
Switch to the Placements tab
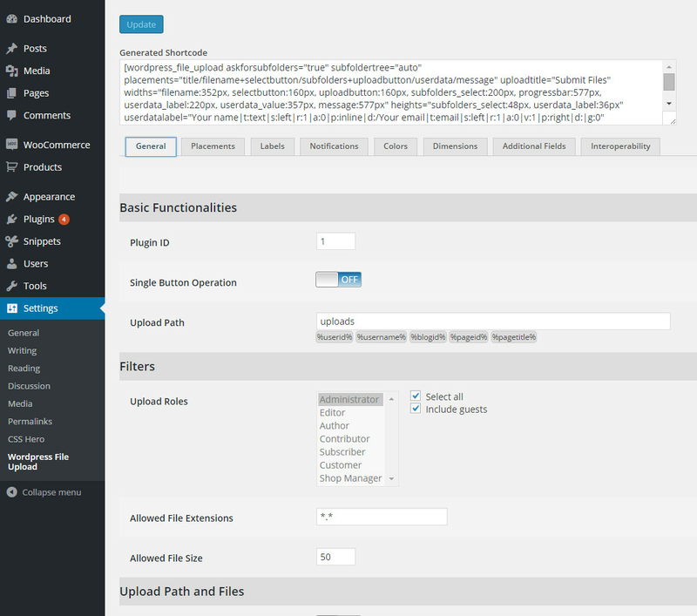tap(213, 146)
